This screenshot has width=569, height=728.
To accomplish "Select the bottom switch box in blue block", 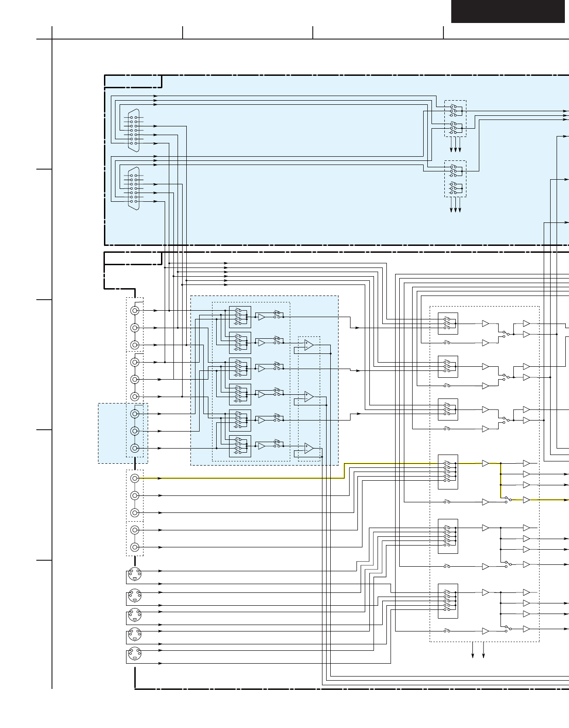I will click(x=240, y=446).
